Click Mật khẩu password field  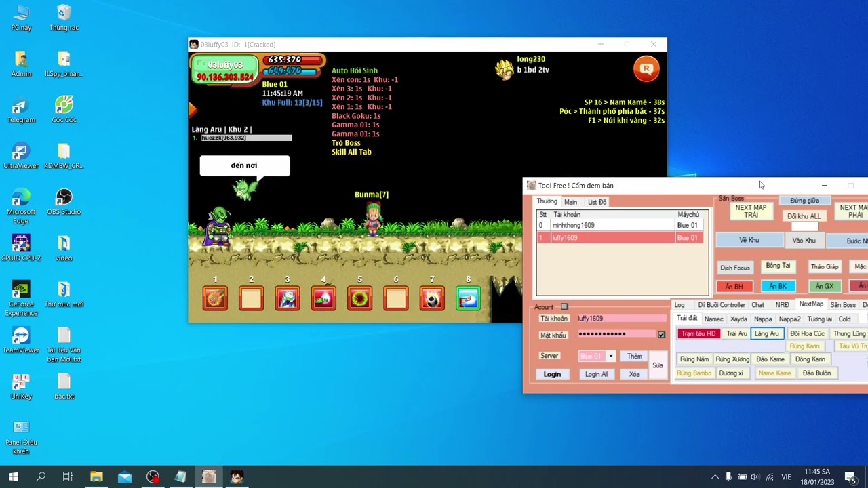[616, 334]
